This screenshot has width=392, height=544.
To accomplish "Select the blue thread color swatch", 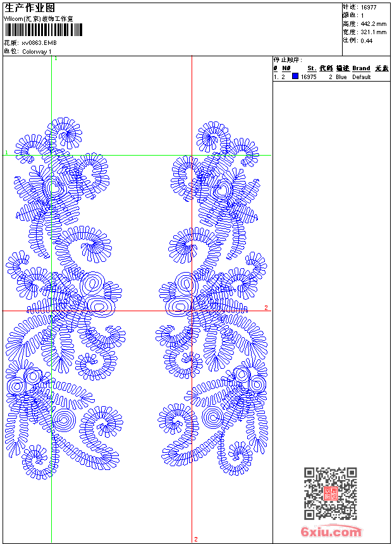I will pyautogui.click(x=295, y=77).
